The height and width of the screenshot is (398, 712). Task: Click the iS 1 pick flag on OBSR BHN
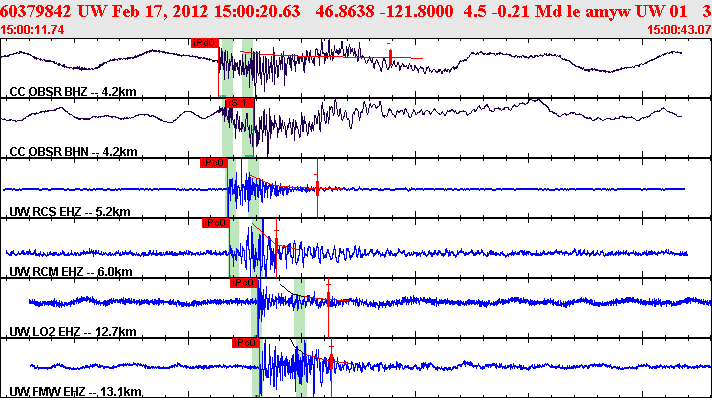240,103
